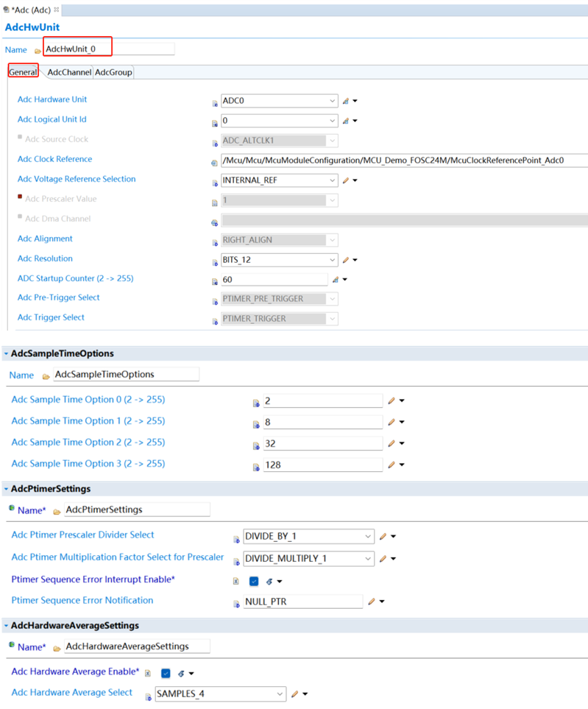Switch to the AdcGroup tab
Viewport: 588px width, 709px height.
(x=113, y=72)
